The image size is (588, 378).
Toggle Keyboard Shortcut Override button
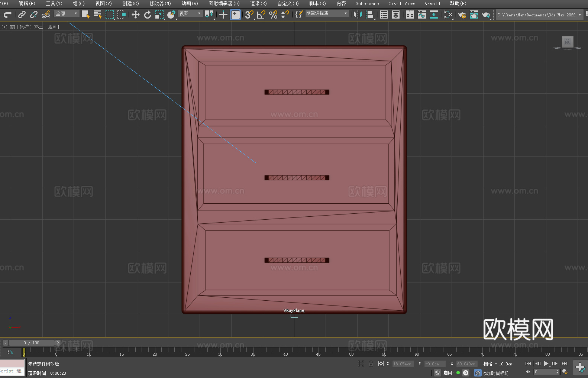235,14
